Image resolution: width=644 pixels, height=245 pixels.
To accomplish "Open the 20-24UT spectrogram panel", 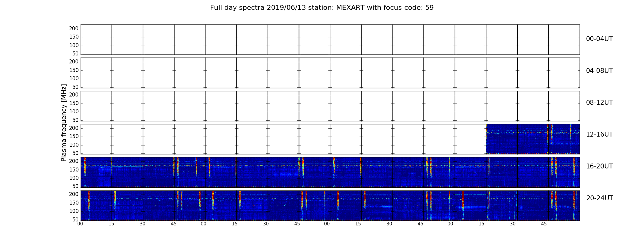I will [x=330, y=205].
